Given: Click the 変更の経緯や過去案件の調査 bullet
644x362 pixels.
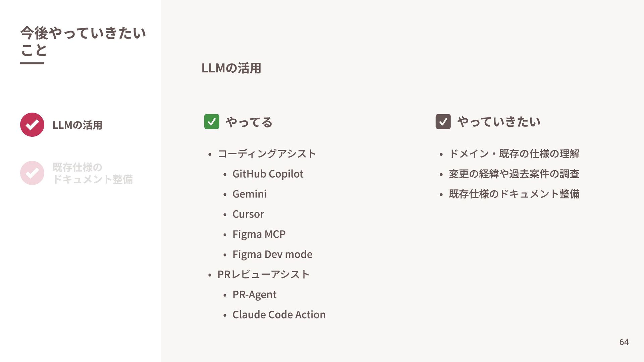Looking at the screenshot, I should (x=514, y=174).
